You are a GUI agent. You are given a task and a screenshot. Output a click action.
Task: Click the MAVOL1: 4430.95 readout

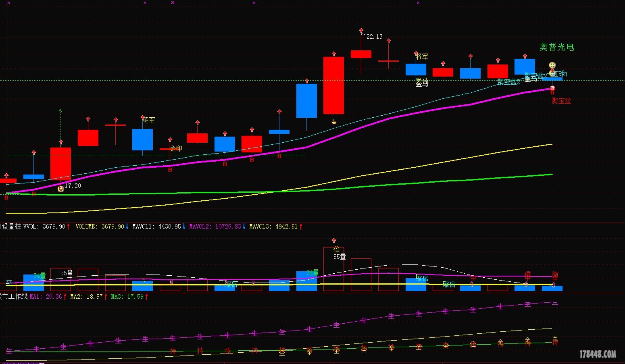(157, 227)
